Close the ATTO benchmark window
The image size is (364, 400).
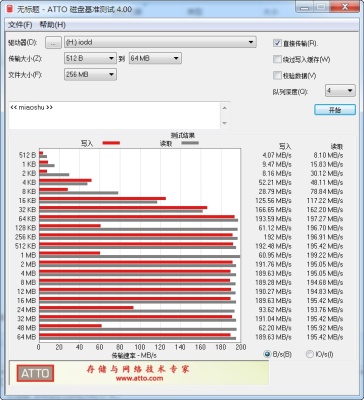[345, 8]
